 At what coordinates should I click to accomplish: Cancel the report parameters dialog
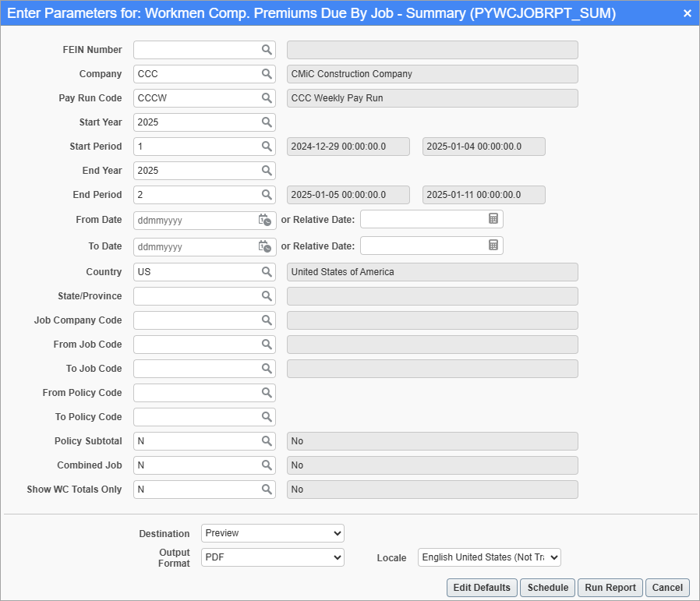point(667,588)
